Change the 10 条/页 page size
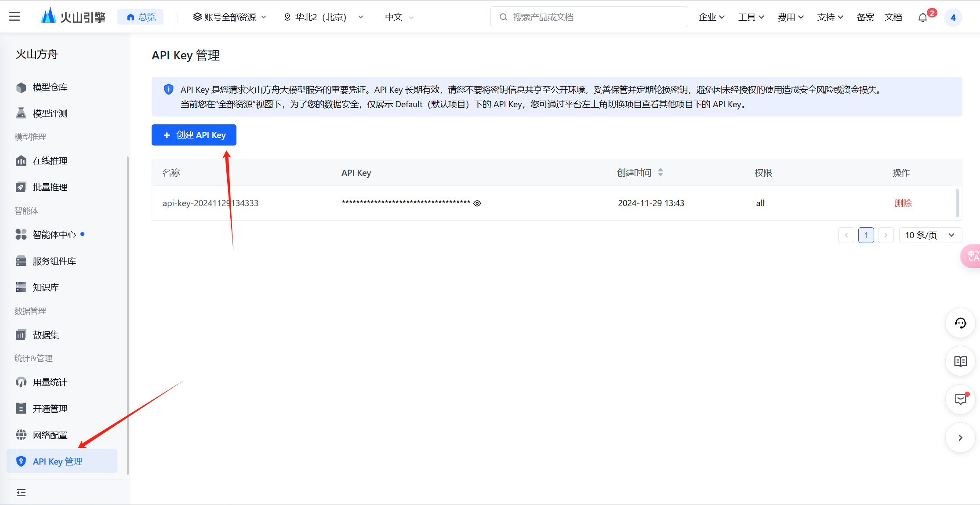This screenshot has height=505, width=980. 930,235
